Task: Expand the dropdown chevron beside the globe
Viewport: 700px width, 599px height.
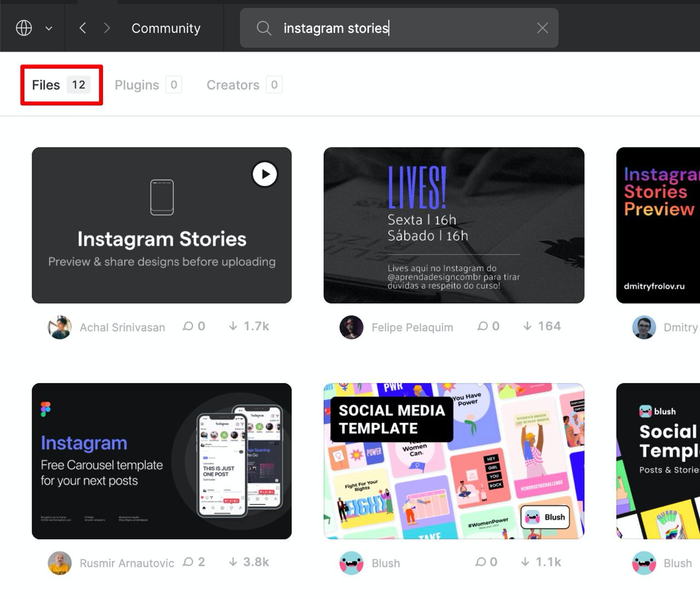Action: [49, 28]
